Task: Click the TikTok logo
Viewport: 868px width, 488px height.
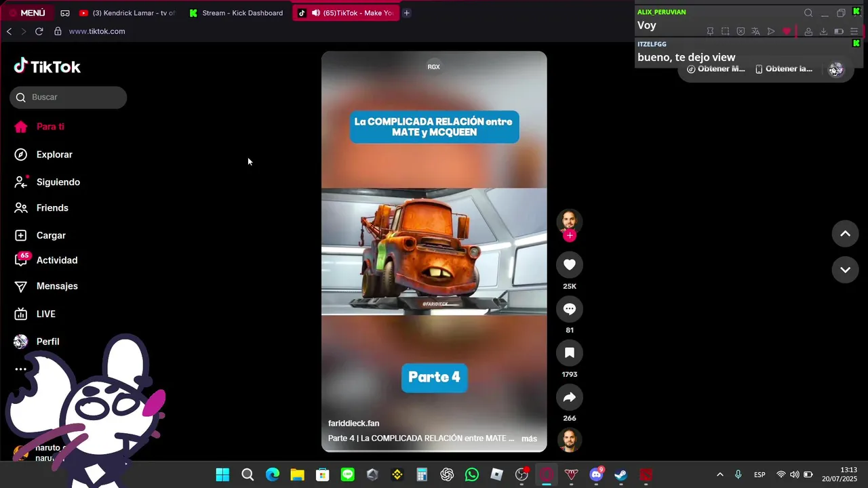Action: point(47,66)
